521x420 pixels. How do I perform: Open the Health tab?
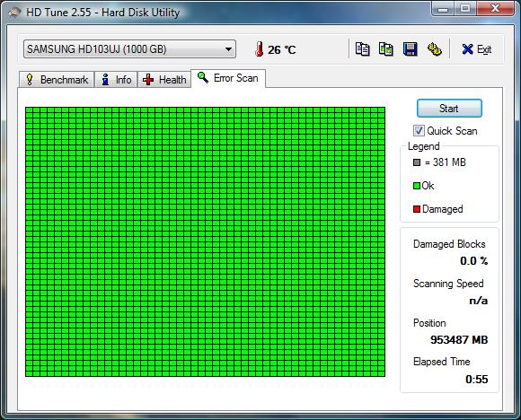click(x=164, y=80)
